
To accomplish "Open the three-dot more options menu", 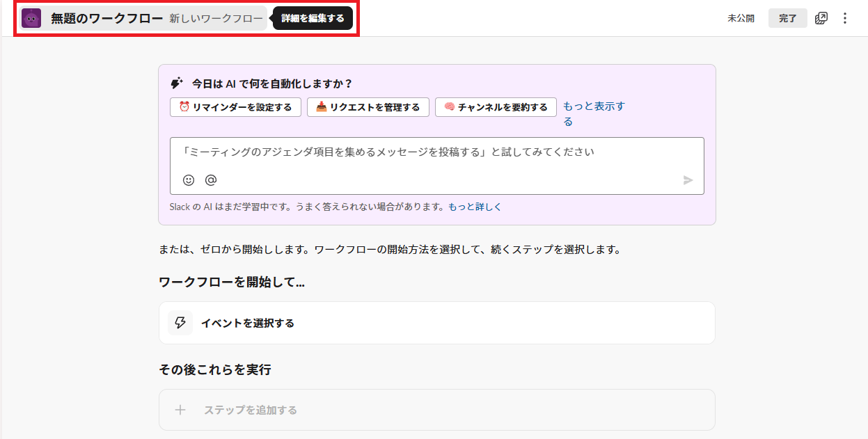I will [x=845, y=18].
